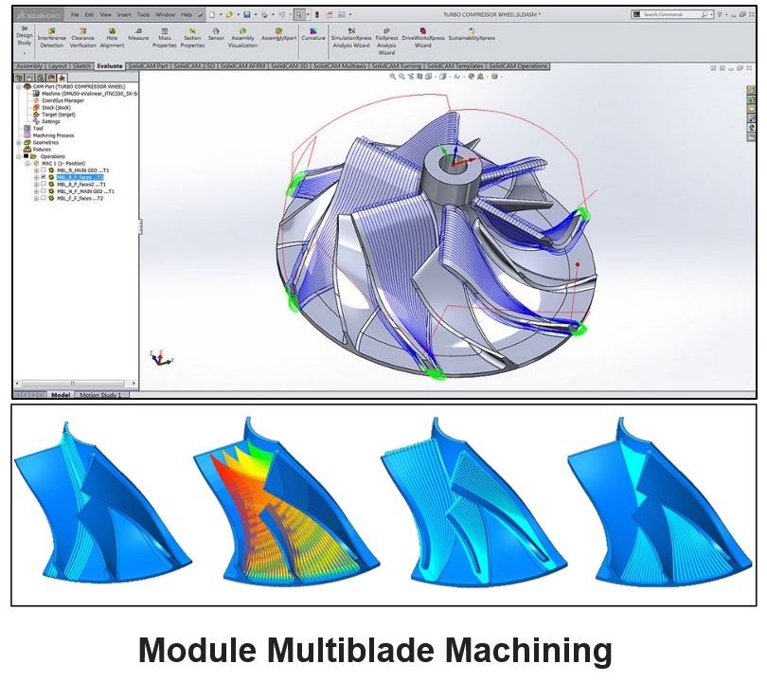Switch to the Sketch tab
Viewport: 767px width, 700px height.
(81, 66)
